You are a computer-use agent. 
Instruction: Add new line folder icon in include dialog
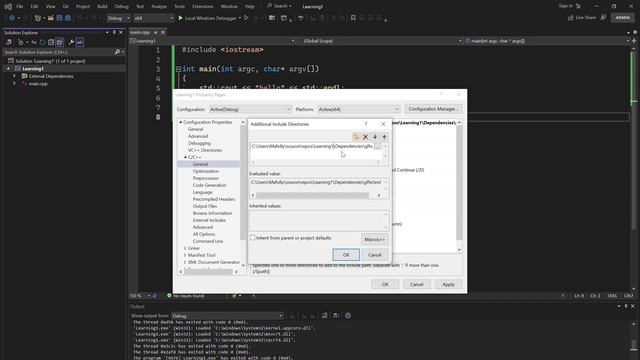(x=356, y=137)
